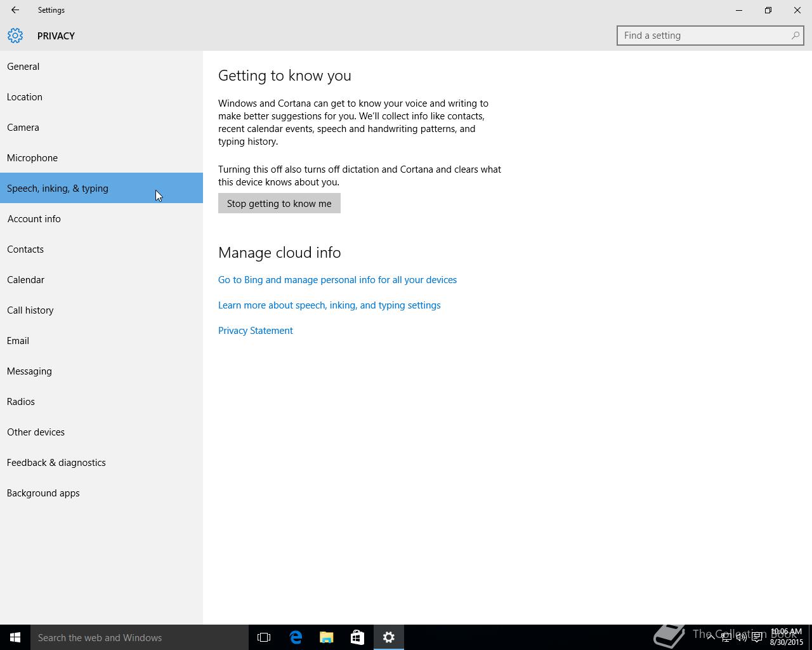Open Microphone privacy settings
This screenshot has width=812, height=650.
click(101, 157)
